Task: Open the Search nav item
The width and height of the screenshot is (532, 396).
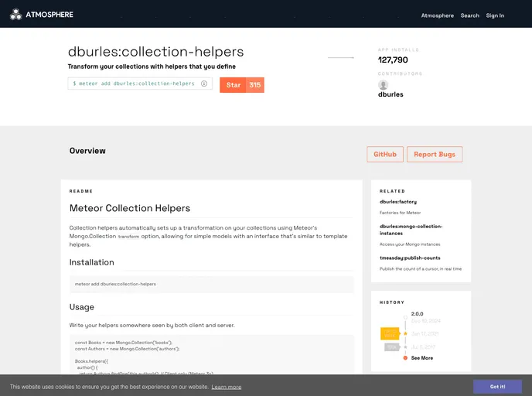Action: coord(470,15)
